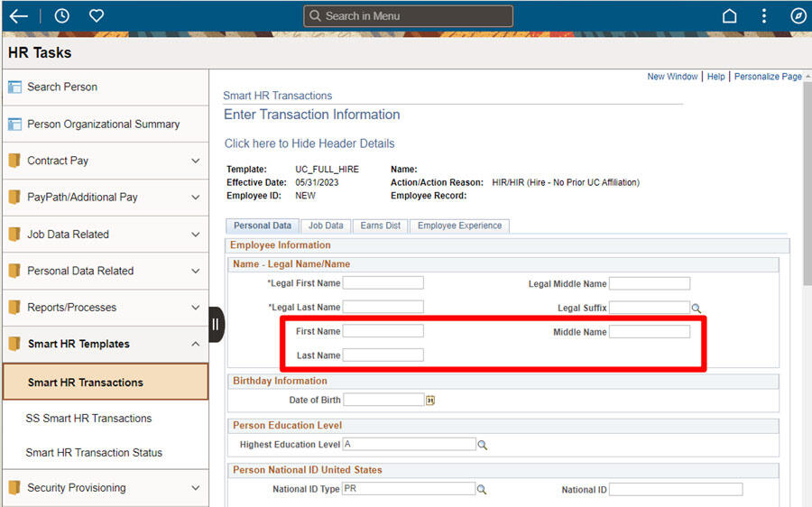Open the NavBar compass icon
Image resolution: width=812 pixels, height=507 pixels.
798,16
